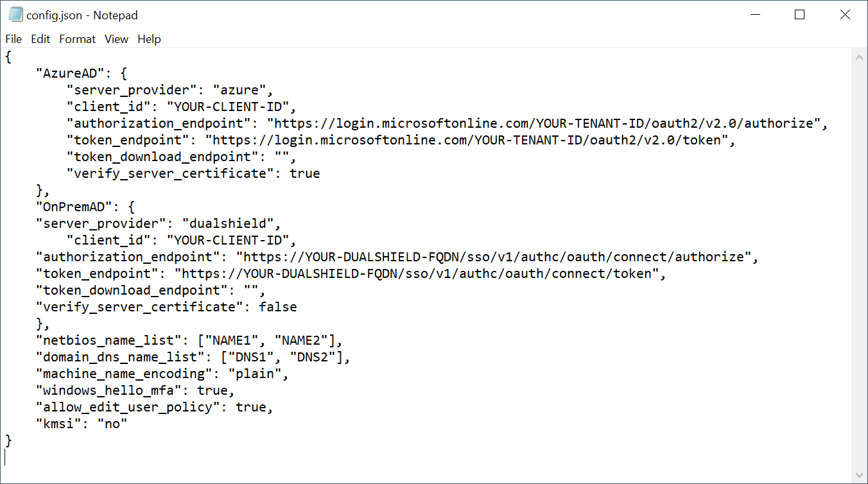Maximize the Notepad window
Screen dimensions: 868x484
click(x=799, y=15)
